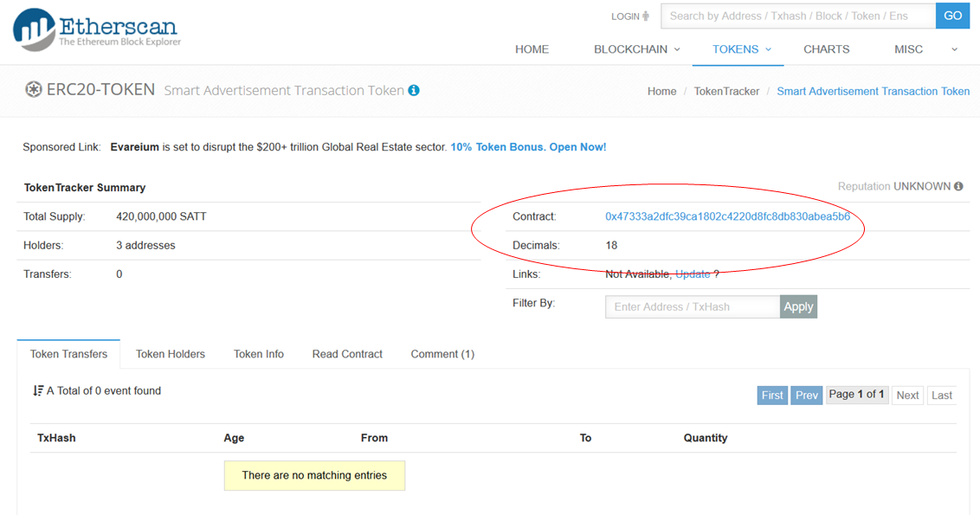Click info icon beside Smart Advertisement Transaction Token
Viewport: 980px width, 515px height.
pos(414,91)
